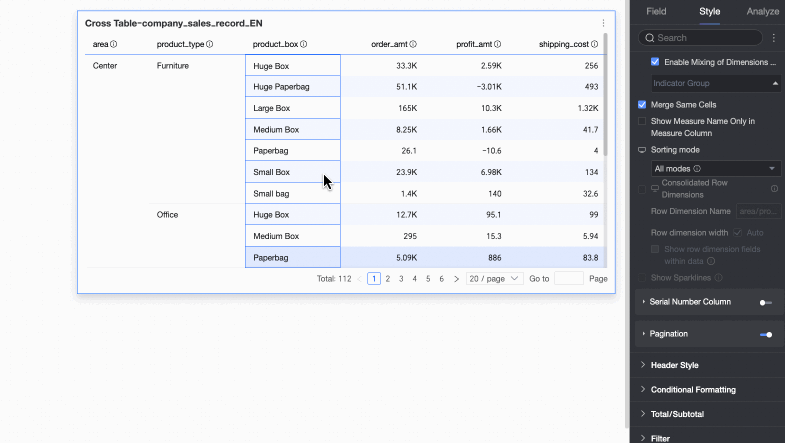
Task: Check Show Measure Name Only in Measure Column
Action: (x=642, y=121)
